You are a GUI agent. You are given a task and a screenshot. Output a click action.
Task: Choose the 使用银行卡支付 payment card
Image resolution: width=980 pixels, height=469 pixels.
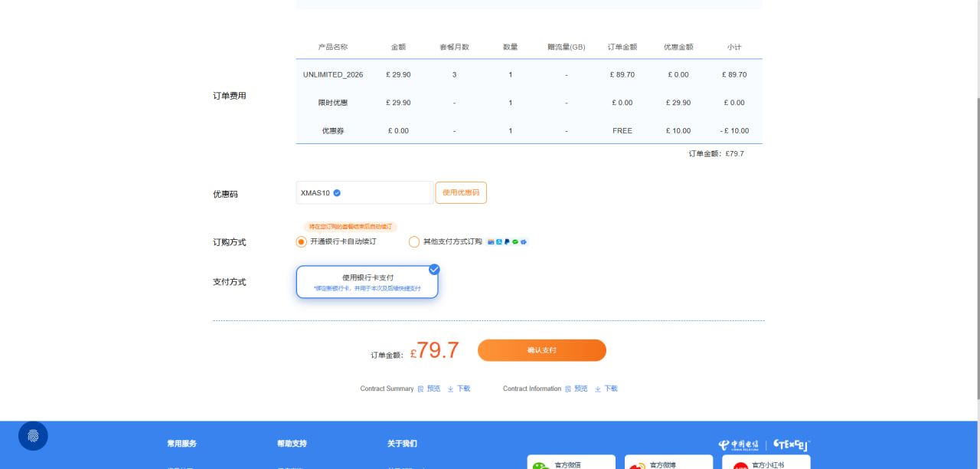point(367,282)
